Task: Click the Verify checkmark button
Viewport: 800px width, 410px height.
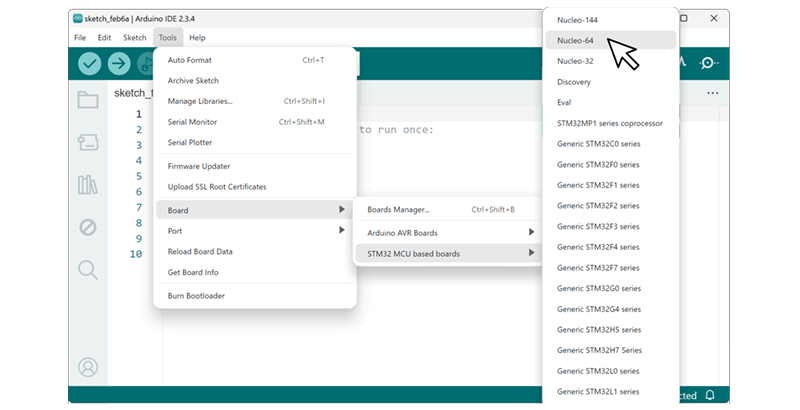Action: (x=89, y=64)
